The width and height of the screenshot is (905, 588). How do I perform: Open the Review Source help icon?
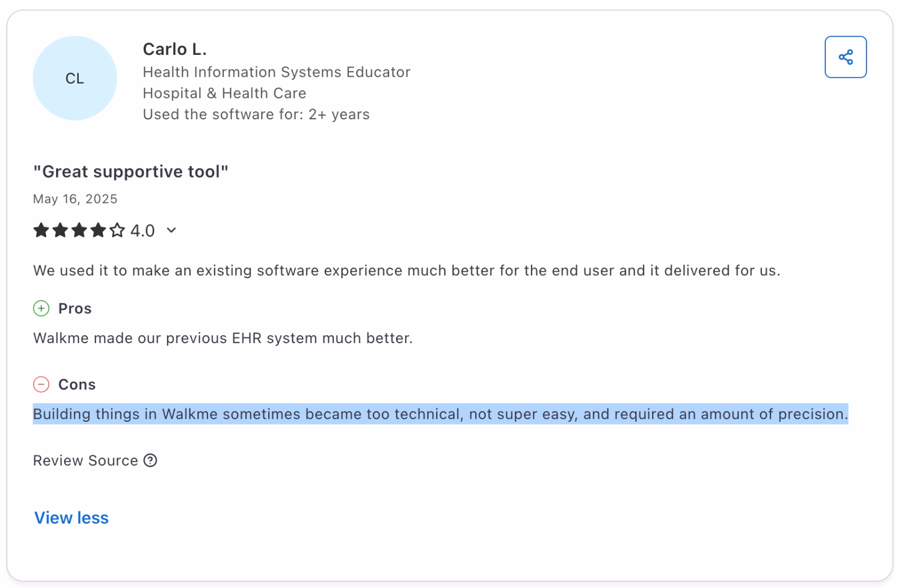(150, 461)
